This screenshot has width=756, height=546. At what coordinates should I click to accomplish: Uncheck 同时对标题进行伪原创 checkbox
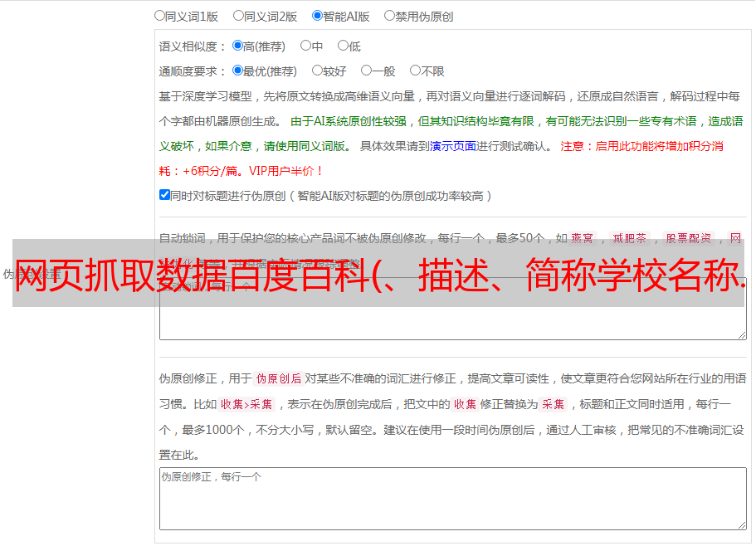coord(164,195)
